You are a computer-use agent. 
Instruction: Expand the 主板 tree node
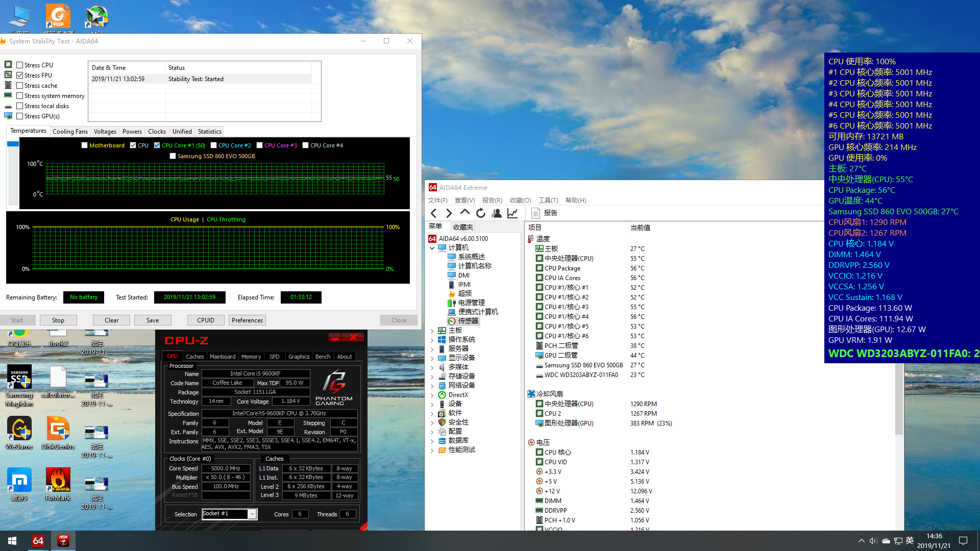432,331
